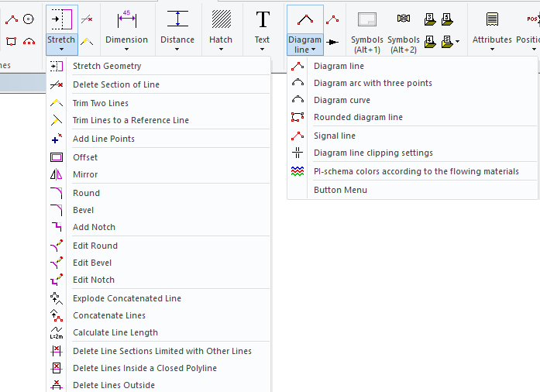Choose Explode Concatenated Line

(x=126, y=298)
